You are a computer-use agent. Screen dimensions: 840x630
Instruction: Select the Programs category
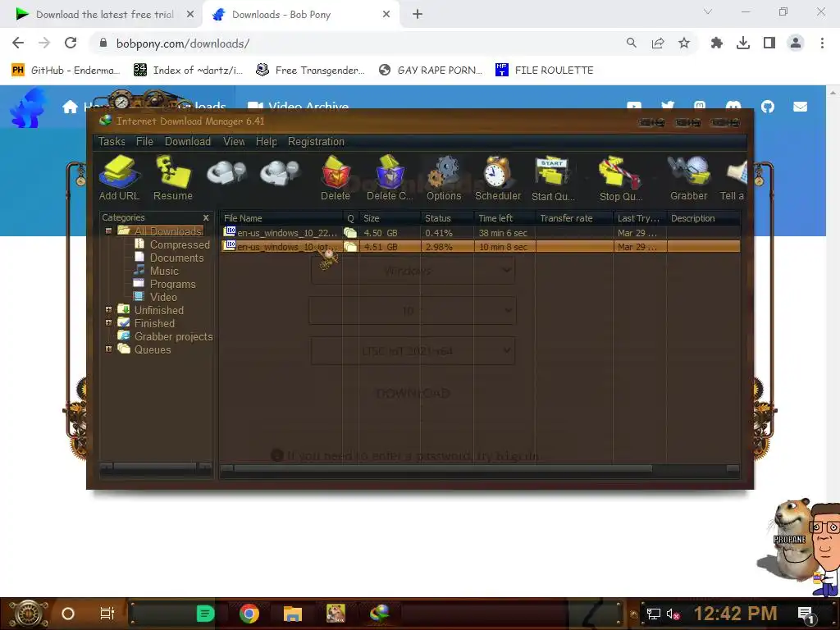click(x=164, y=284)
